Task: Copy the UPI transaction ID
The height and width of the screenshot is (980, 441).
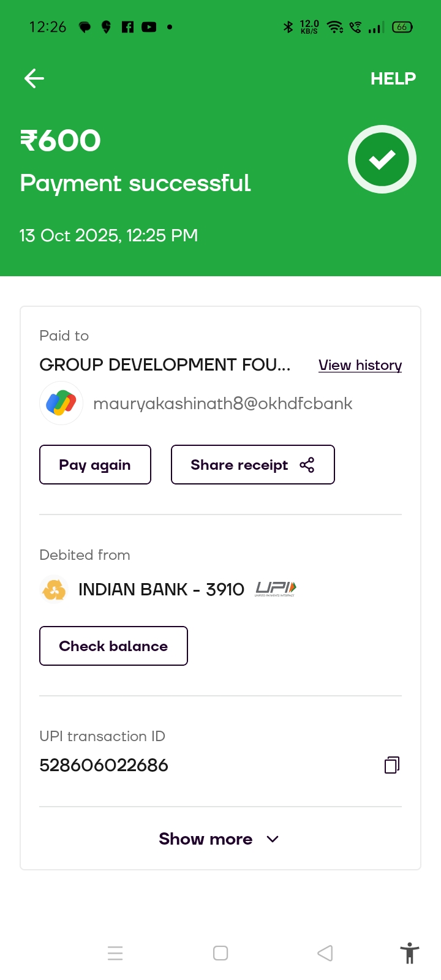Action: 392,764
